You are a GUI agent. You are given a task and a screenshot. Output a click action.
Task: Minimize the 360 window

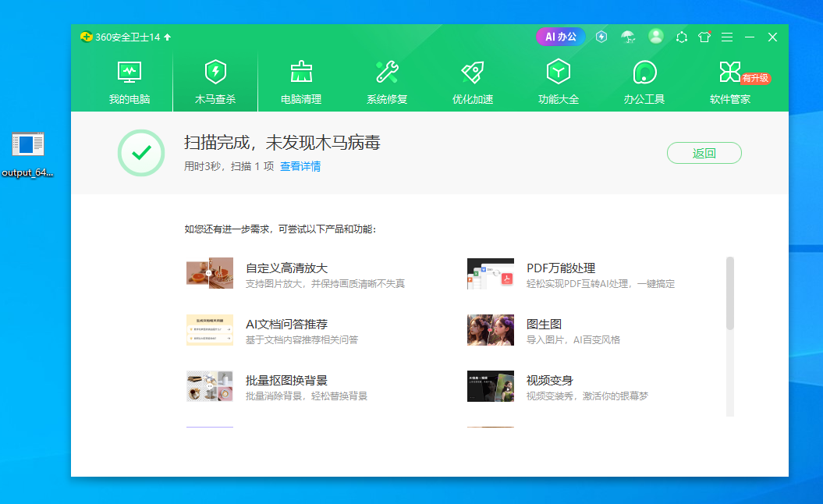click(x=750, y=37)
